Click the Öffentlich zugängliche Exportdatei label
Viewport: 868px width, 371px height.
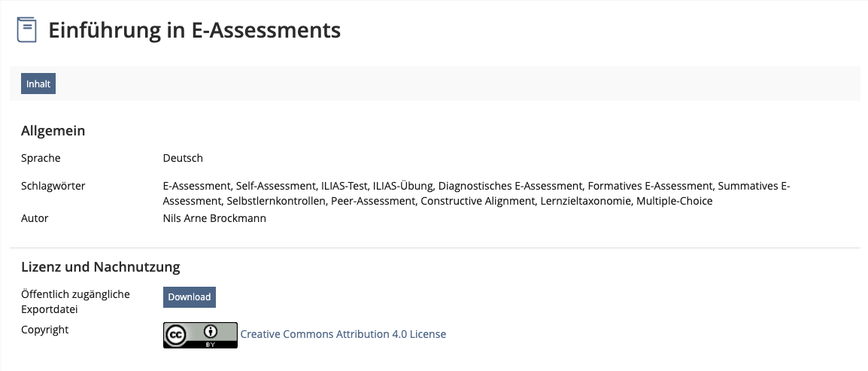click(x=75, y=302)
